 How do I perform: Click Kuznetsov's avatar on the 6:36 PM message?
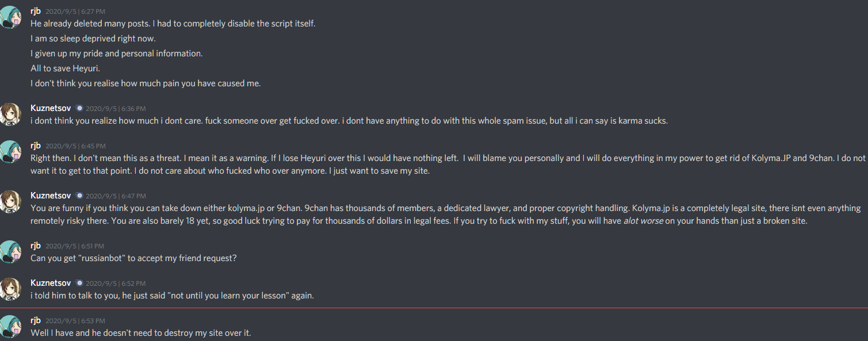click(11, 114)
